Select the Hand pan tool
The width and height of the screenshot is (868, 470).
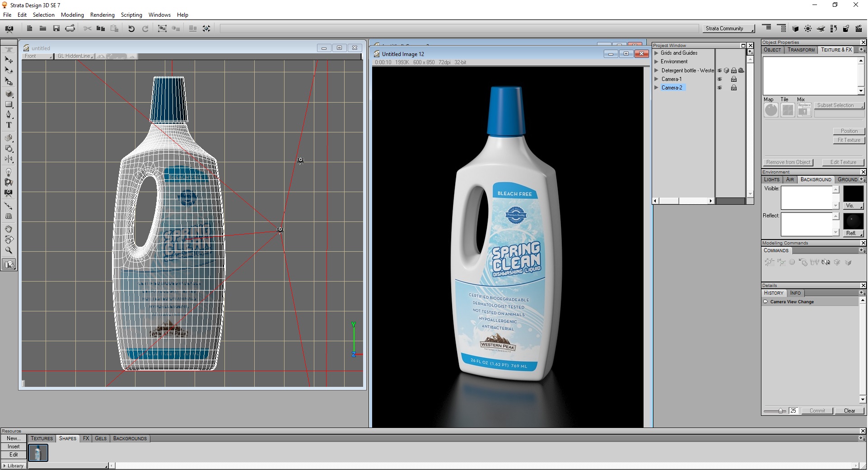pos(8,229)
